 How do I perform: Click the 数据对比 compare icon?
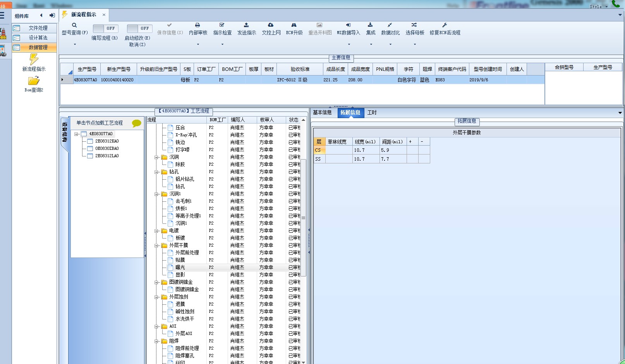[390, 25]
